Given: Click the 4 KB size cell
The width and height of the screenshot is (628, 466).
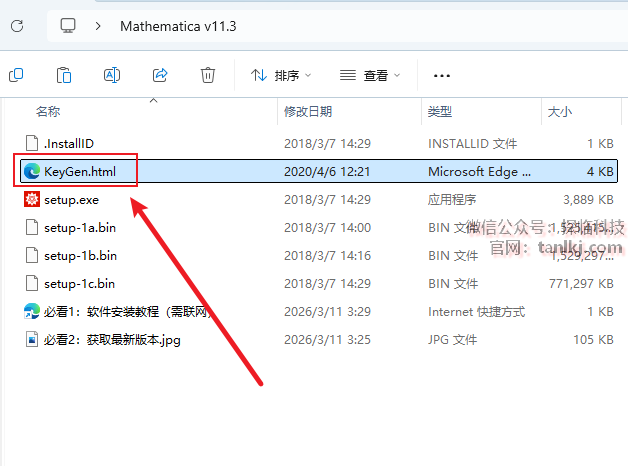Looking at the screenshot, I should (x=600, y=171).
